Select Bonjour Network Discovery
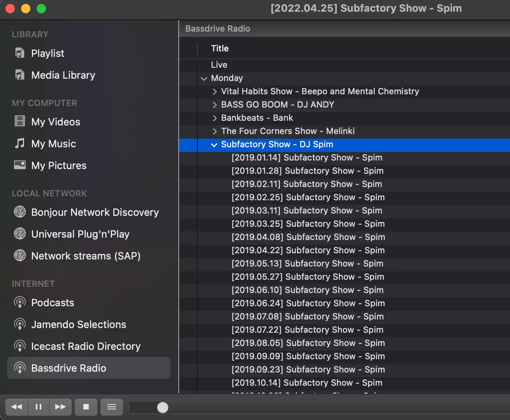 click(x=95, y=212)
